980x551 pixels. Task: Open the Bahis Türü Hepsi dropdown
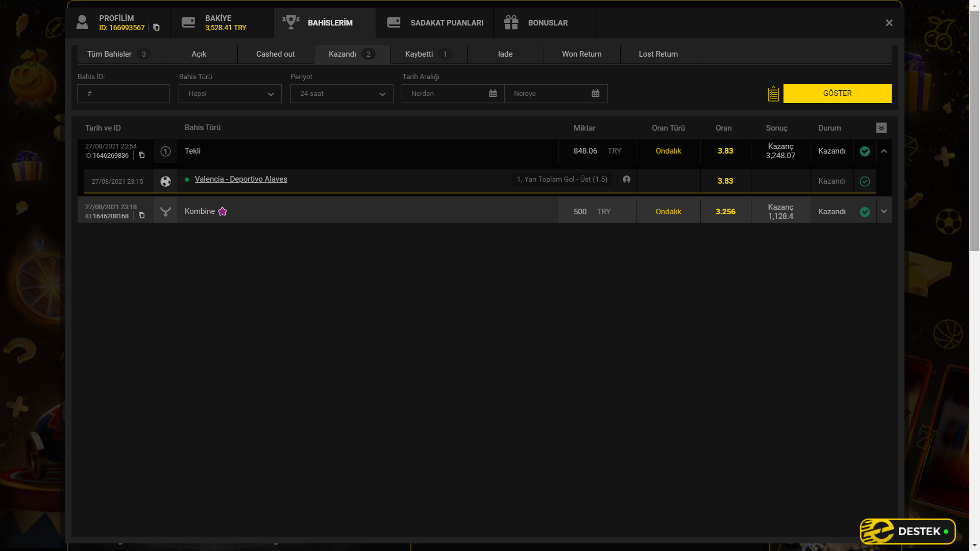[x=230, y=94]
